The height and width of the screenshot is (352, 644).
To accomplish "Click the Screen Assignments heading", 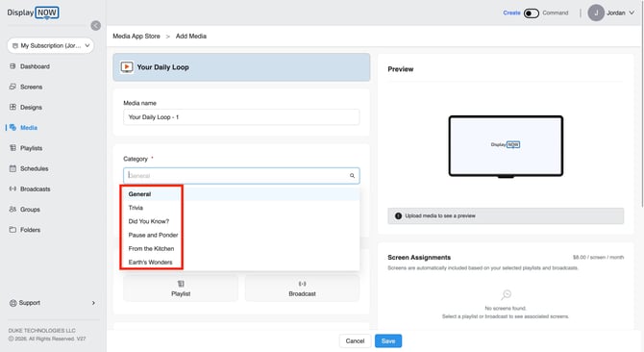I will pyautogui.click(x=419, y=257).
